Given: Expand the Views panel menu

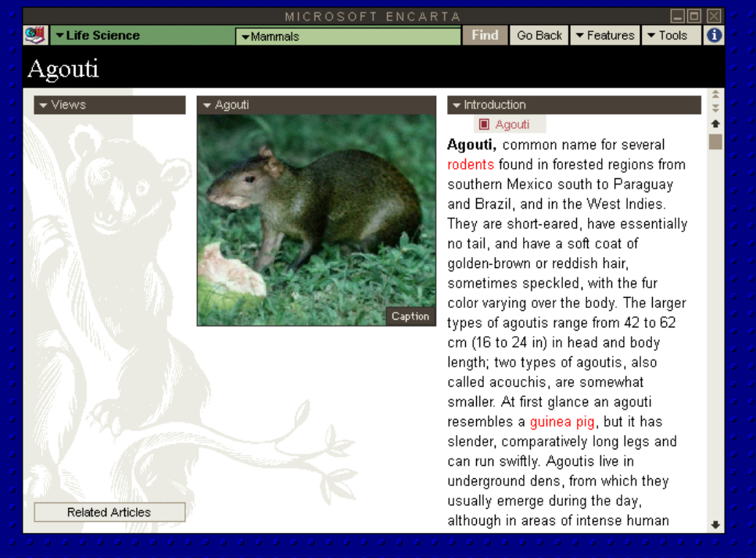Looking at the screenshot, I should click(109, 105).
